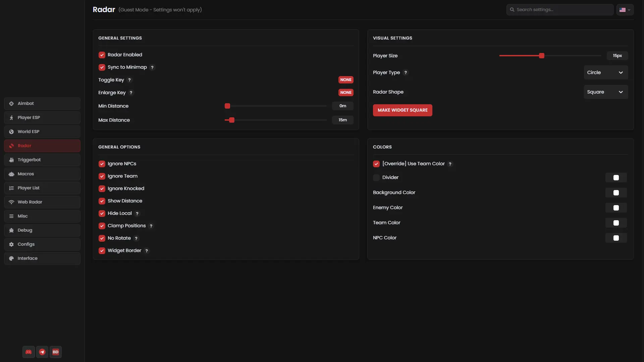Toggle No Rotate checkbox

[102, 238]
